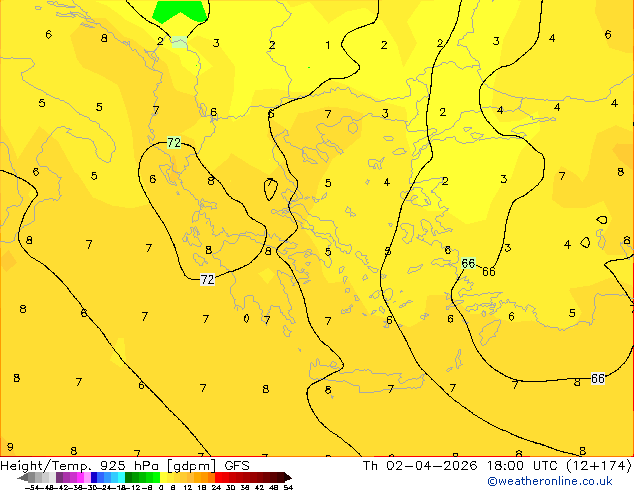Image resolution: width=634 pixels, height=490 pixels.
Task: Pick the dark blue legend swatch
Action: pos(94,477)
